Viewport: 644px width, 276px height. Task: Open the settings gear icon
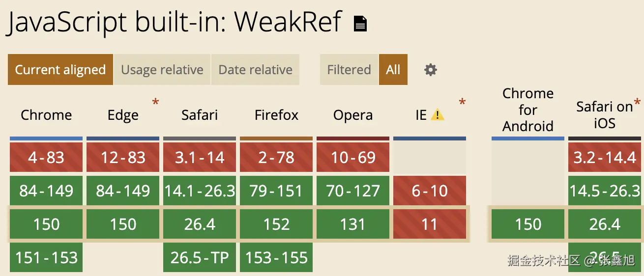[431, 70]
